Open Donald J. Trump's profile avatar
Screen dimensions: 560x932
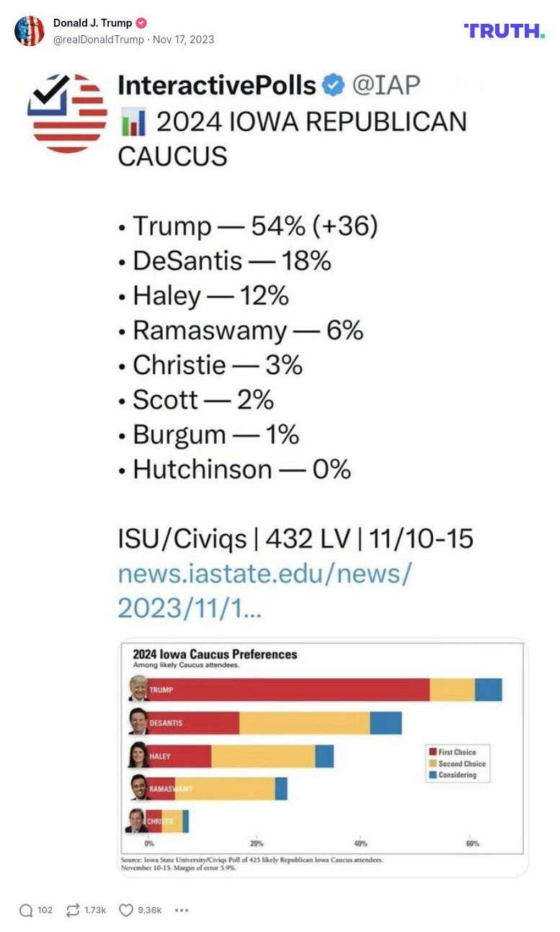(30, 31)
